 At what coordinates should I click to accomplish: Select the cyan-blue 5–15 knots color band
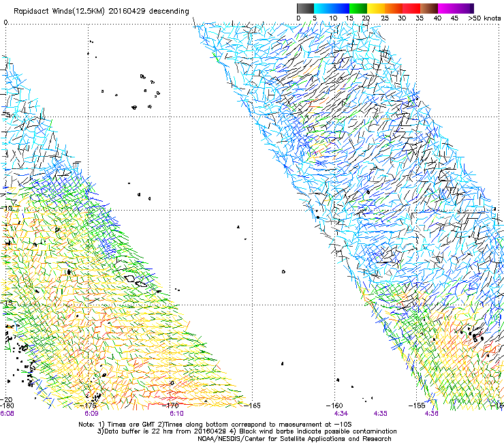click(x=332, y=8)
